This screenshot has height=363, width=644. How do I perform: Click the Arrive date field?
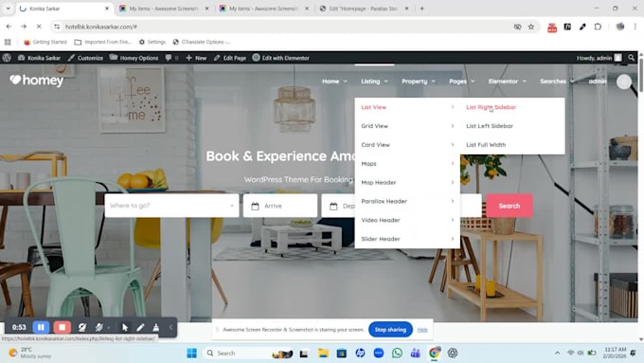point(280,206)
